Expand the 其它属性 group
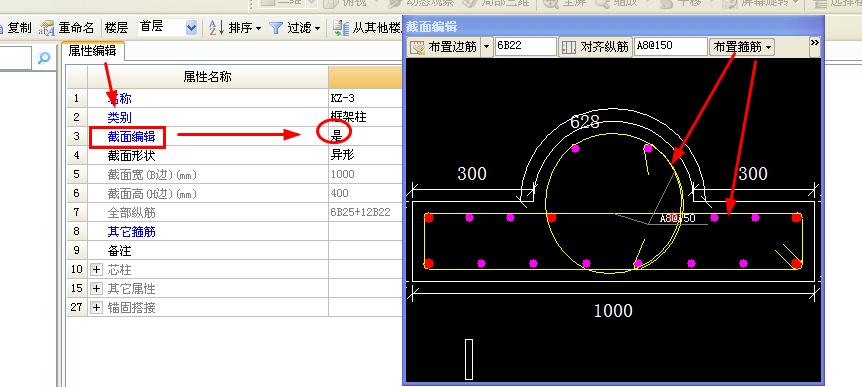The image size is (862, 387). [97, 289]
